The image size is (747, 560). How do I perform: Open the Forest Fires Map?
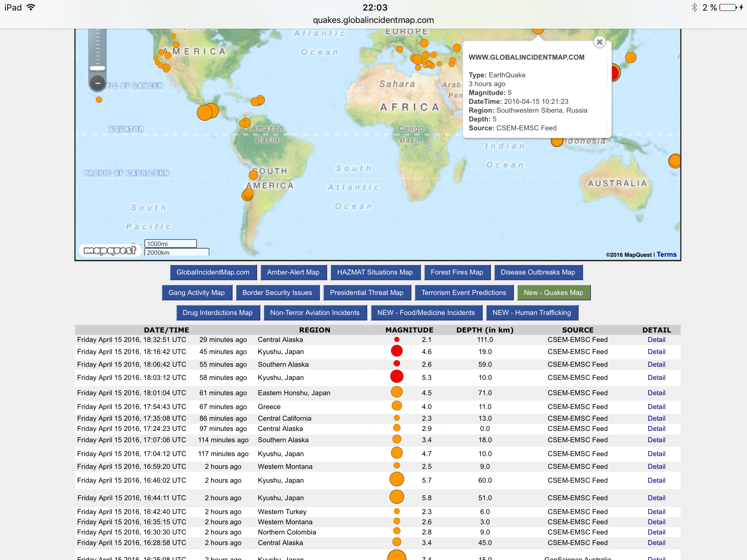457,272
